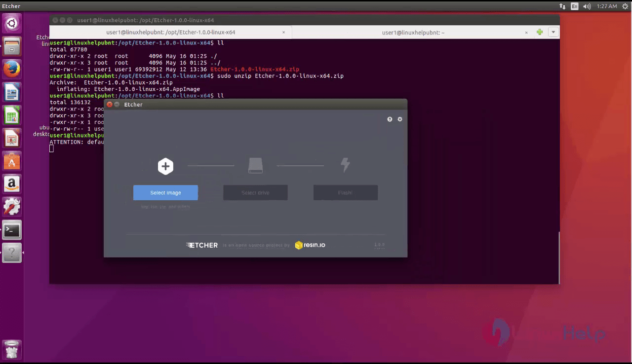The image size is (632, 364).
Task: Click the Terminal icon in launcher
Action: [12, 230]
